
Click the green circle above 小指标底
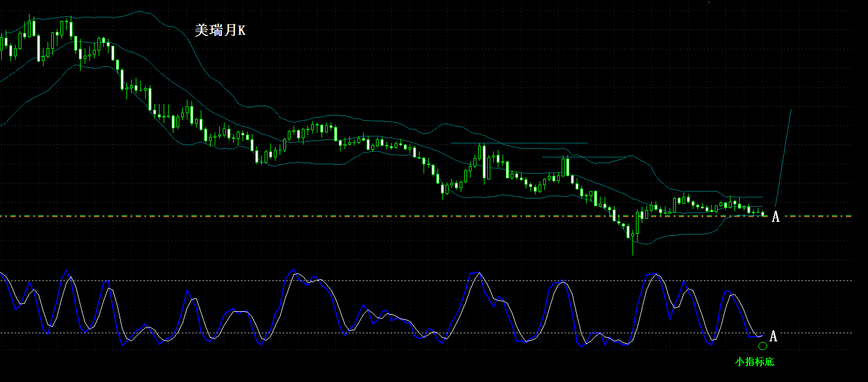762,346
